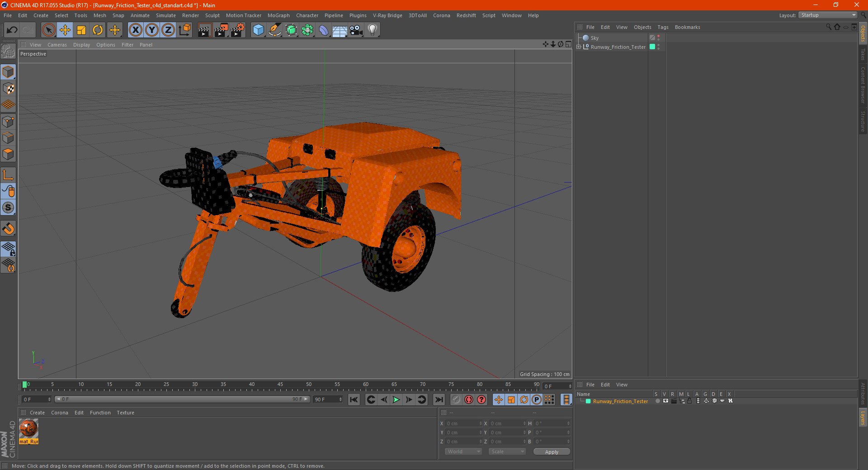868x470 pixels.
Task: Add a Cube primitive object
Action: coord(258,30)
